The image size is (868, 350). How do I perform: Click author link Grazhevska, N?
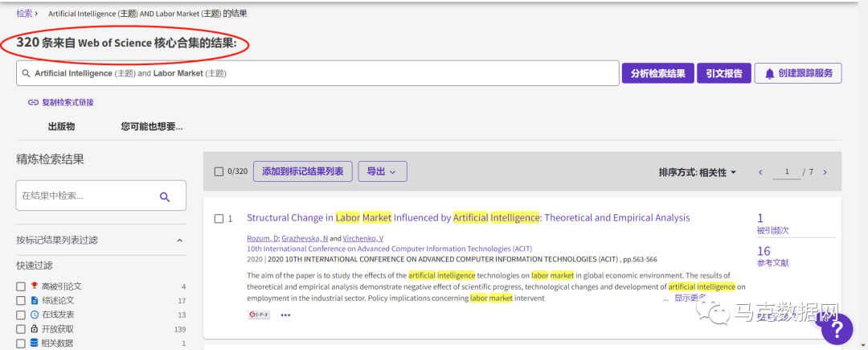305,238
